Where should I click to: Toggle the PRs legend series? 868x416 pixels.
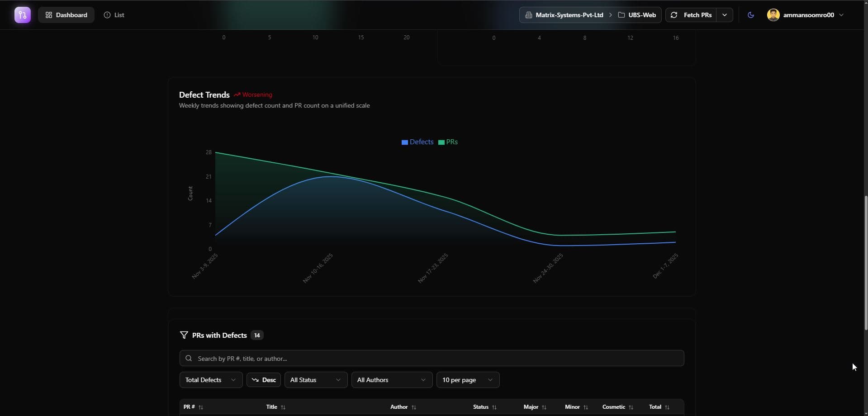[x=448, y=142]
